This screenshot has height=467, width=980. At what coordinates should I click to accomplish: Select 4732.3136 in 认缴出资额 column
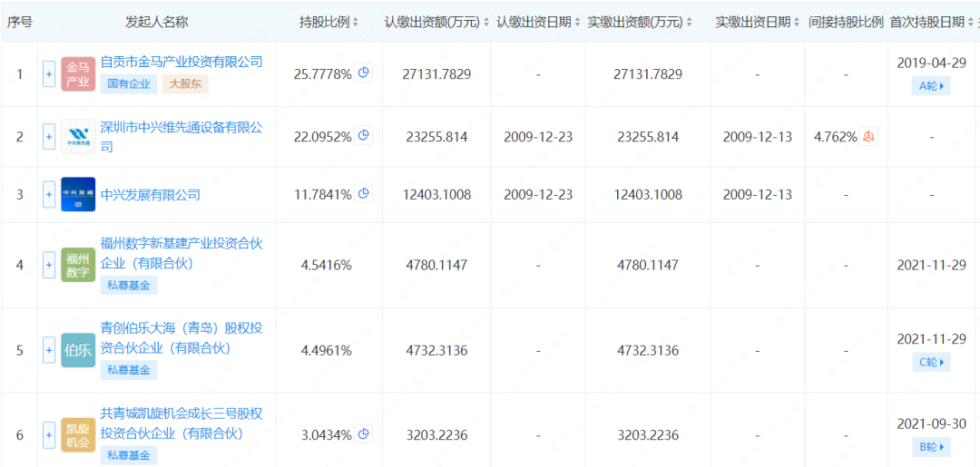436,350
